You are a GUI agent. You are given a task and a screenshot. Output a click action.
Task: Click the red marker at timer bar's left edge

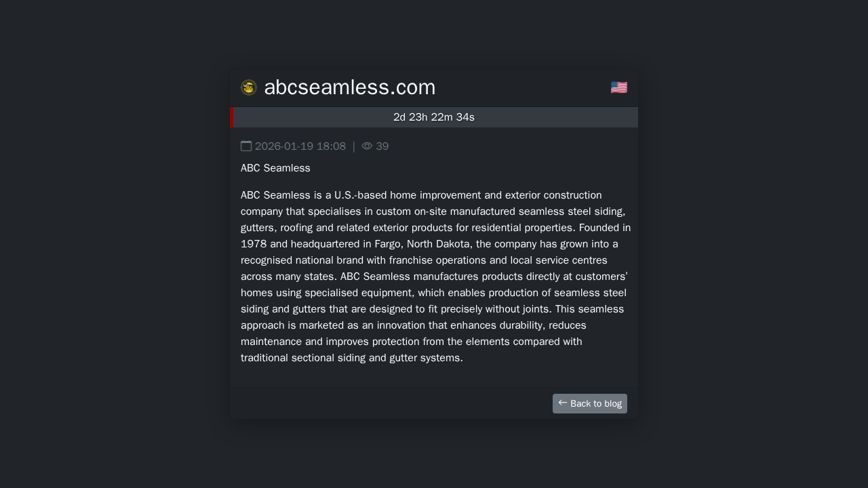232,117
